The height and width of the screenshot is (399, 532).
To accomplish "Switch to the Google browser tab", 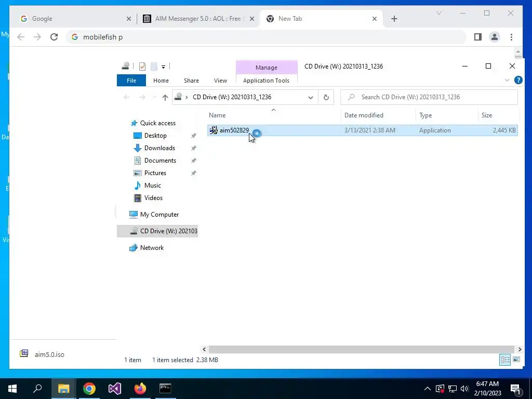I will click(x=71, y=19).
